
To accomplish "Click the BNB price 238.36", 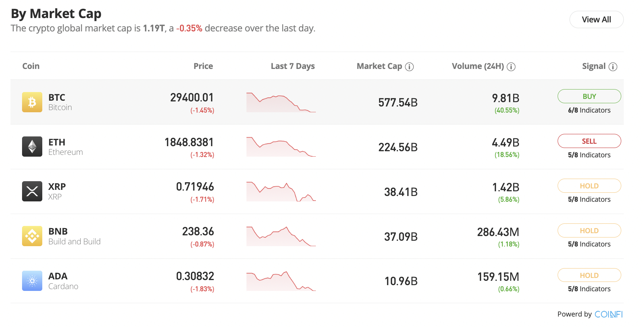I will [x=198, y=231].
